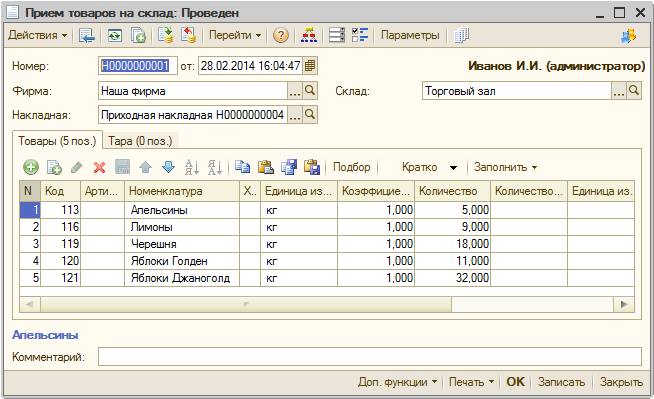
Task: Show document structure hierarchy icon
Action: pyautogui.click(x=309, y=35)
